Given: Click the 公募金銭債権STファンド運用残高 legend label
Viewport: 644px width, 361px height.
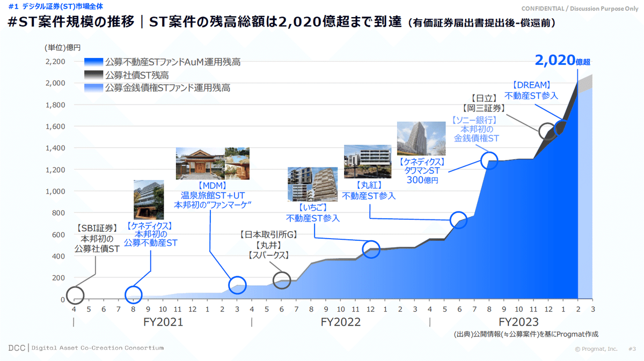Looking at the screenshot, I should (x=168, y=87).
